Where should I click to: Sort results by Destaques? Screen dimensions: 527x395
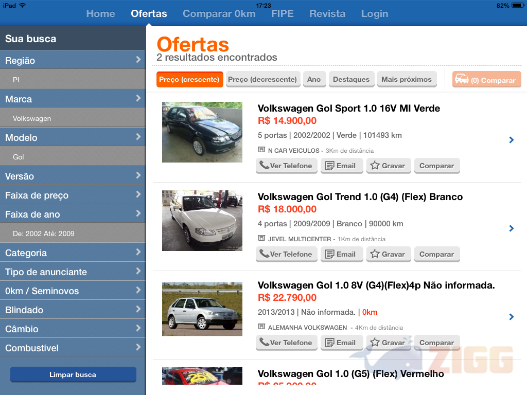point(351,80)
